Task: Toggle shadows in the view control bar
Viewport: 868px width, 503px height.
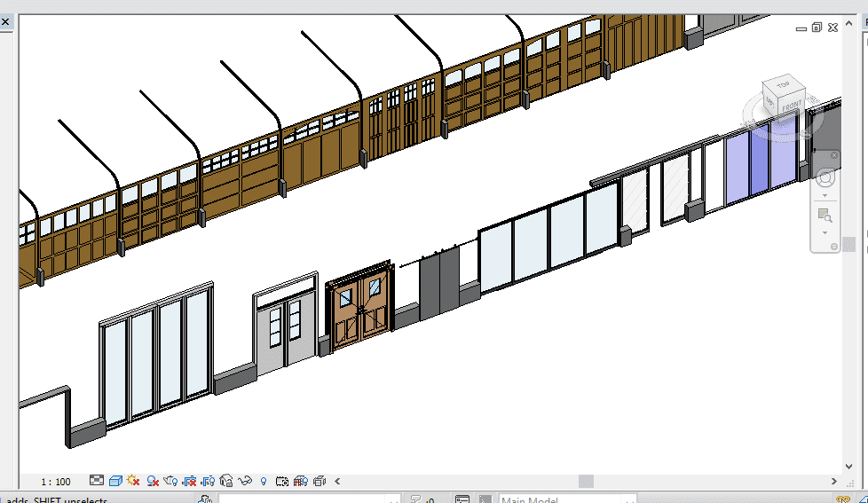Action: pos(153,481)
